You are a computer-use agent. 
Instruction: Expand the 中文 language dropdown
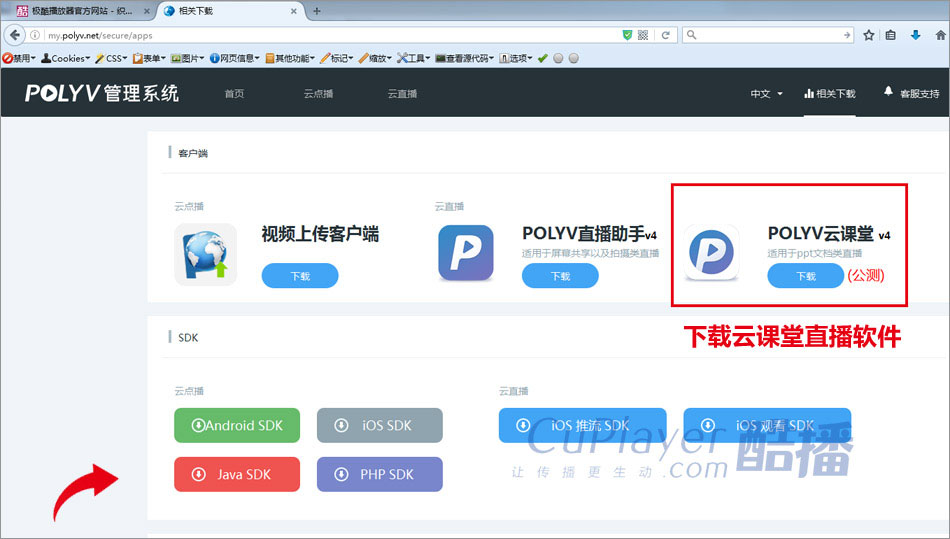pyautogui.click(x=766, y=94)
